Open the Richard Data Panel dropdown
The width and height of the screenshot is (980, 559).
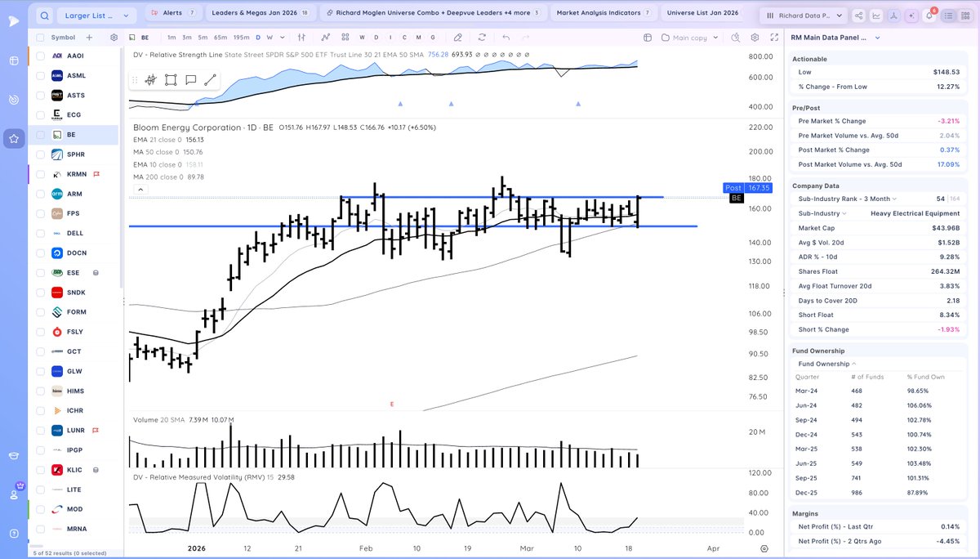803,16
